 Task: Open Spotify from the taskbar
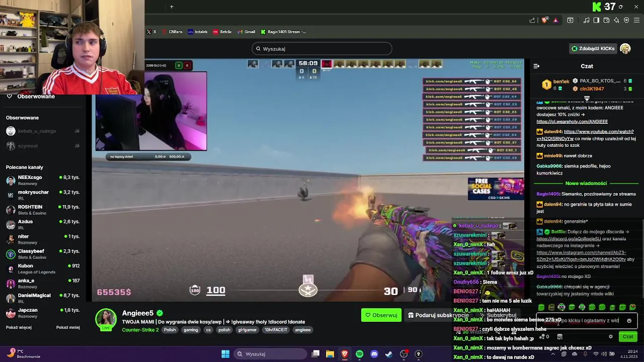(359, 354)
